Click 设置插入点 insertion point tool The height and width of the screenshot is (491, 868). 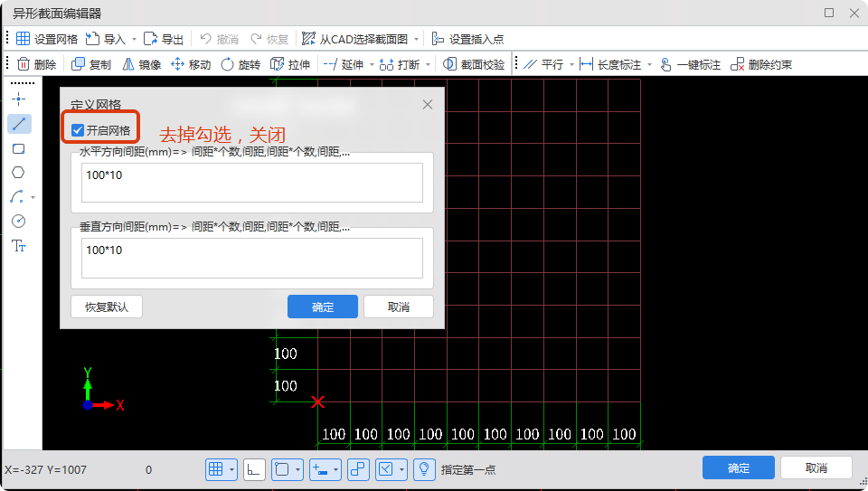coord(467,39)
